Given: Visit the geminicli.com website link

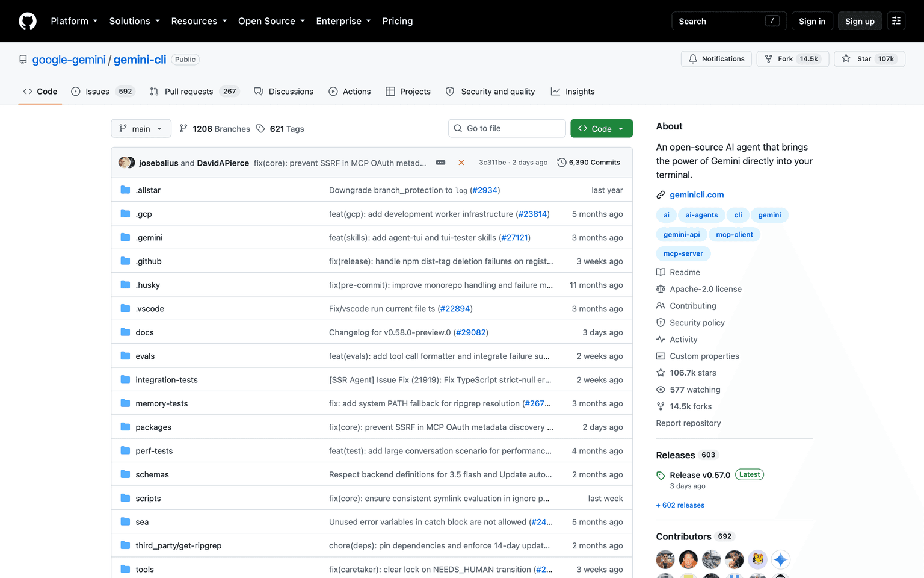Looking at the screenshot, I should coord(697,195).
